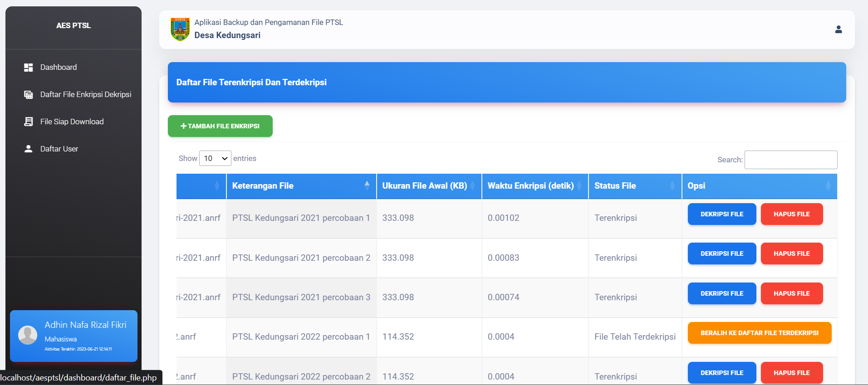The height and width of the screenshot is (385, 868).
Task: Click Tambah File Enkripsi button
Action: [220, 126]
